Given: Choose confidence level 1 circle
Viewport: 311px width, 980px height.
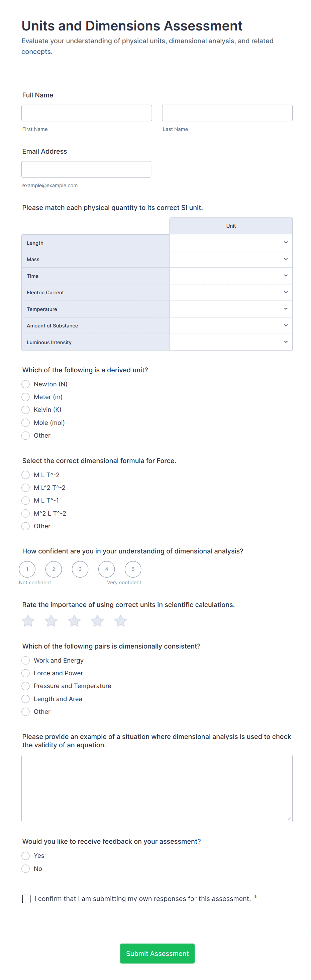Looking at the screenshot, I should [x=27, y=569].
